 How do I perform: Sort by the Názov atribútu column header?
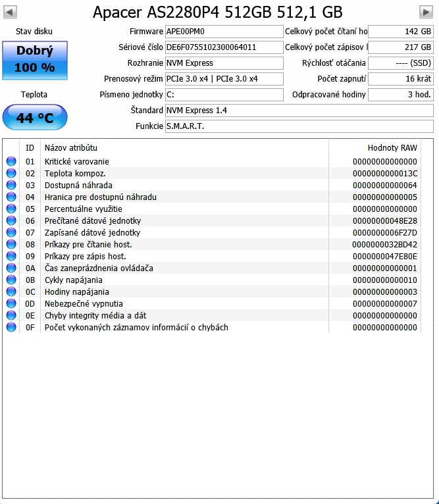[x=184, y=148]
